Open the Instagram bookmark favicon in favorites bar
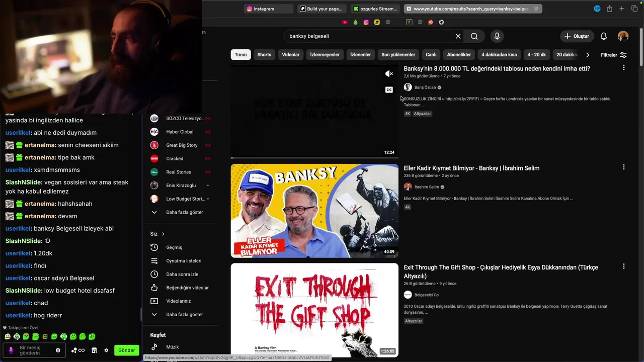The image size is (644, 362). [x=366, y=22]
